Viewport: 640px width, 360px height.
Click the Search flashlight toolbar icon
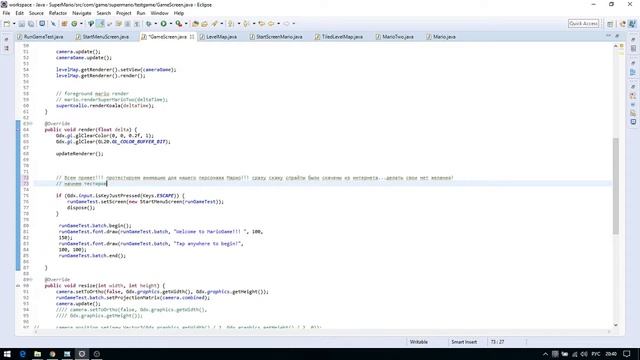click(214, 24)
